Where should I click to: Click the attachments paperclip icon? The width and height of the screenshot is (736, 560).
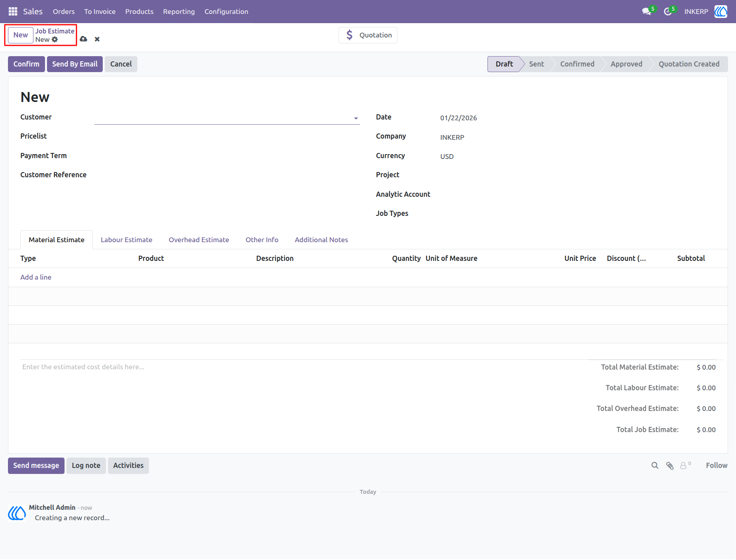pyautogui.click(x=670, y=466)
